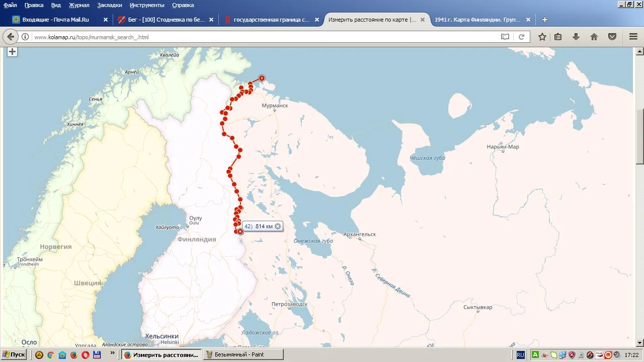This screenshot has height=362, width=644.
Task: Launch Chrome from the quick launch bar
Action: [50, 355]
